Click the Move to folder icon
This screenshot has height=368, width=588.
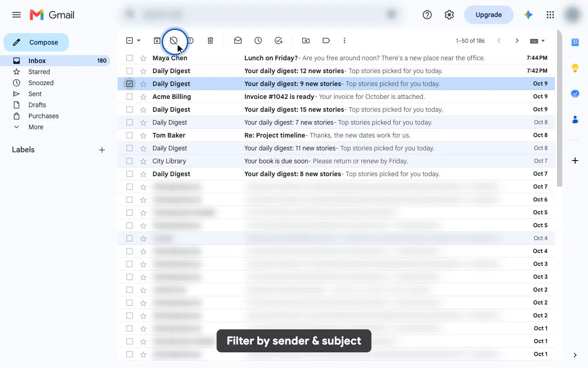click(x=306, y=40)
